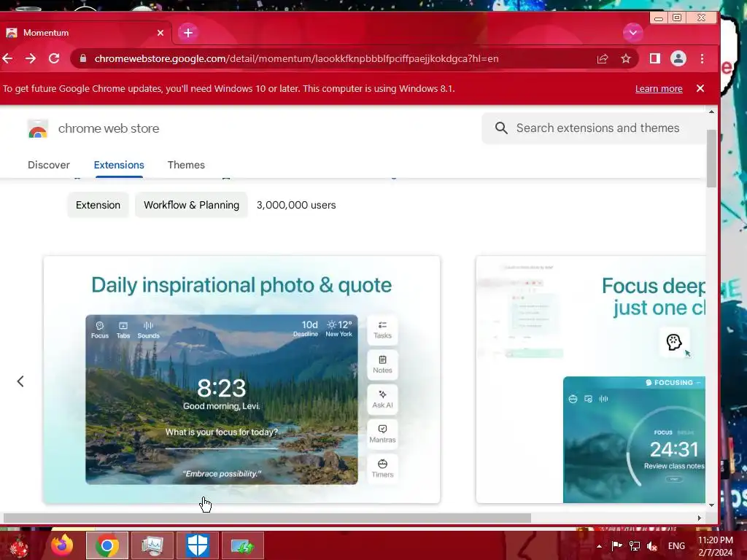Open Chrome three-dot menu
The image size is (747, 560).
702,58
